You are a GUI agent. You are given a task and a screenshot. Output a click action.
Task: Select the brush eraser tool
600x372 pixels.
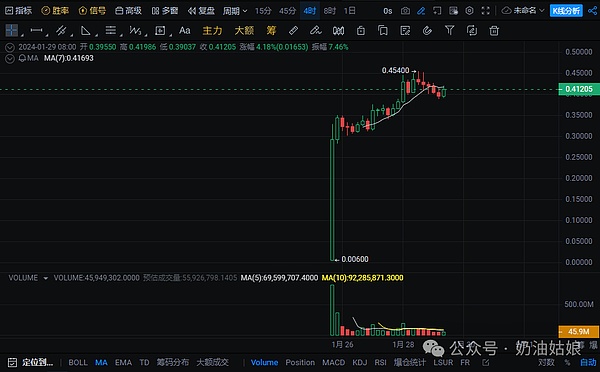[x=316, y=30]
